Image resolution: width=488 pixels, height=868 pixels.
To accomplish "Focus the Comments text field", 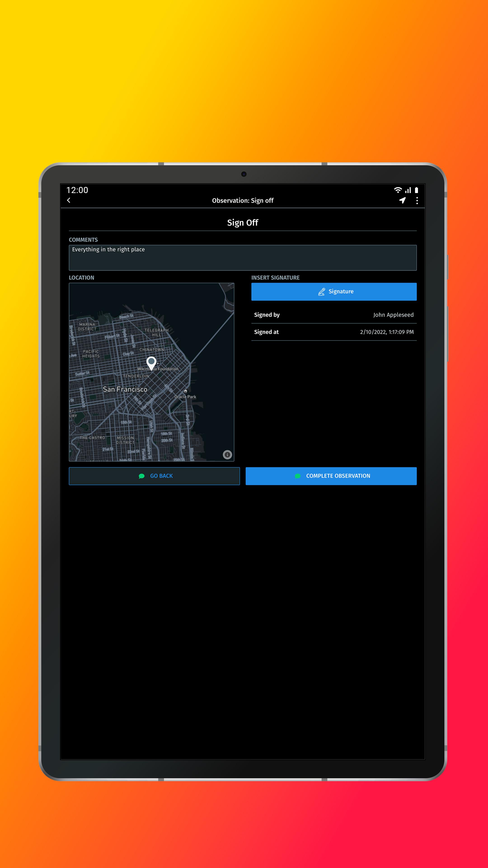I will [x=242, y=258].
